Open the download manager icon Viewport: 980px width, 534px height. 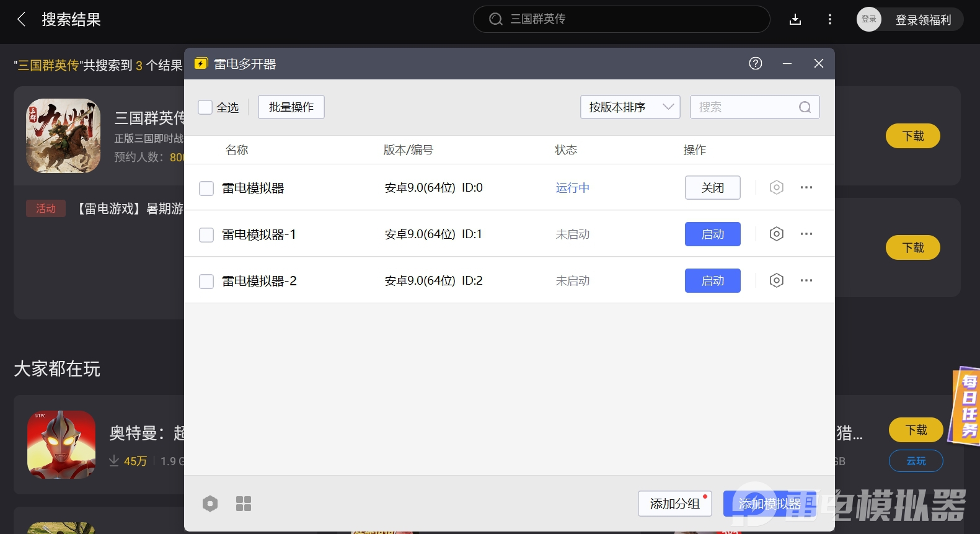point(795,19)
